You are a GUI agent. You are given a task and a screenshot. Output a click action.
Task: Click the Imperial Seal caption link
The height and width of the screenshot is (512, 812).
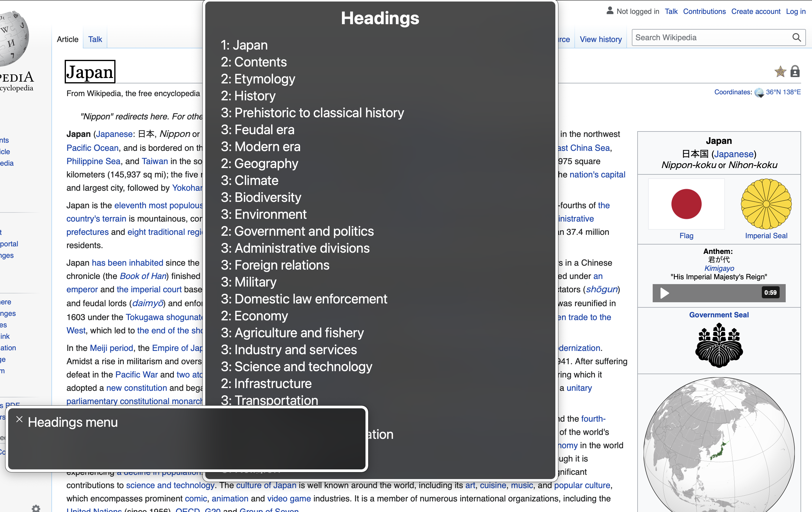[766, 236]
